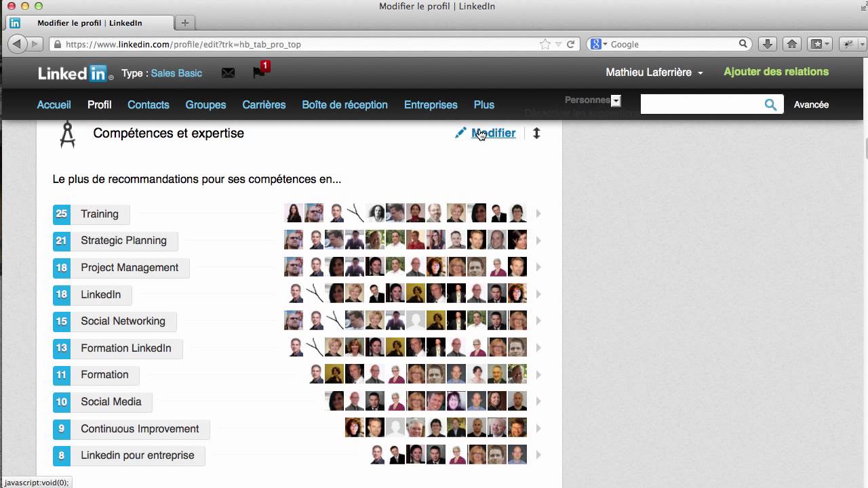
Task: Click the search magnifier button
Action: click(x=770, y=104)
